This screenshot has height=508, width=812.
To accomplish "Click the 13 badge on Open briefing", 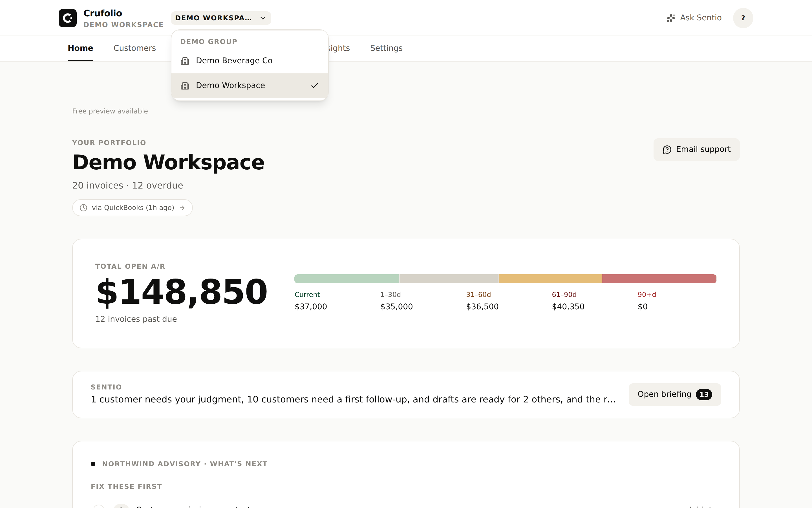I will click(704, 395).
